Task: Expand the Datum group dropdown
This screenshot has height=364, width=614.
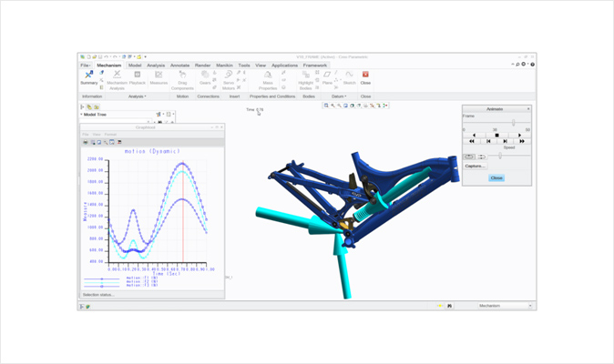Action: click(x=339, y=96)
